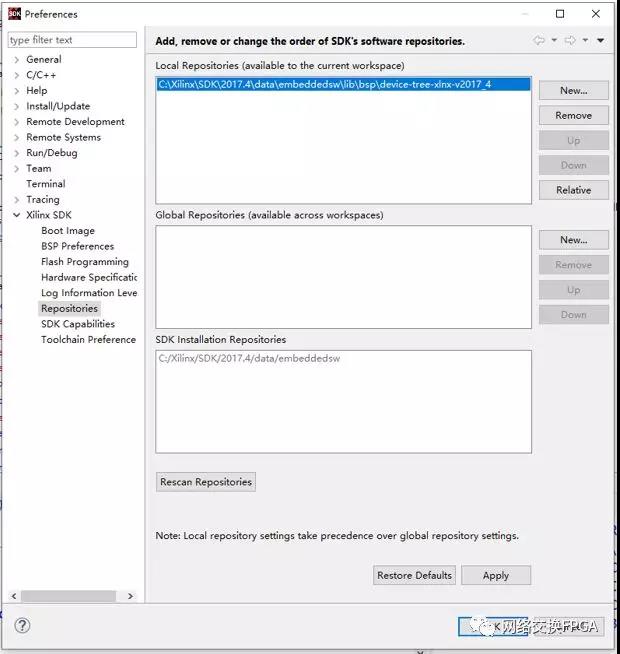620x654 pixels.
Task: Close the Preferences dialog
Action: click(596, 14)
